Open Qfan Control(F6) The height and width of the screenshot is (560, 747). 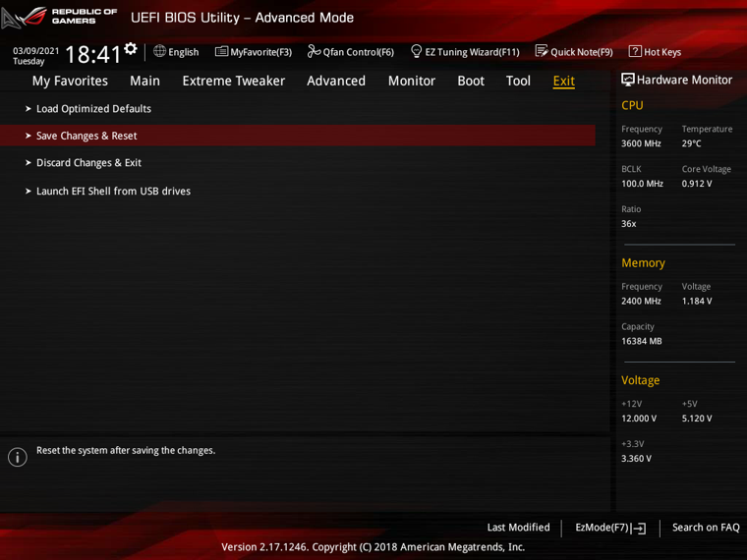(358, 52)
